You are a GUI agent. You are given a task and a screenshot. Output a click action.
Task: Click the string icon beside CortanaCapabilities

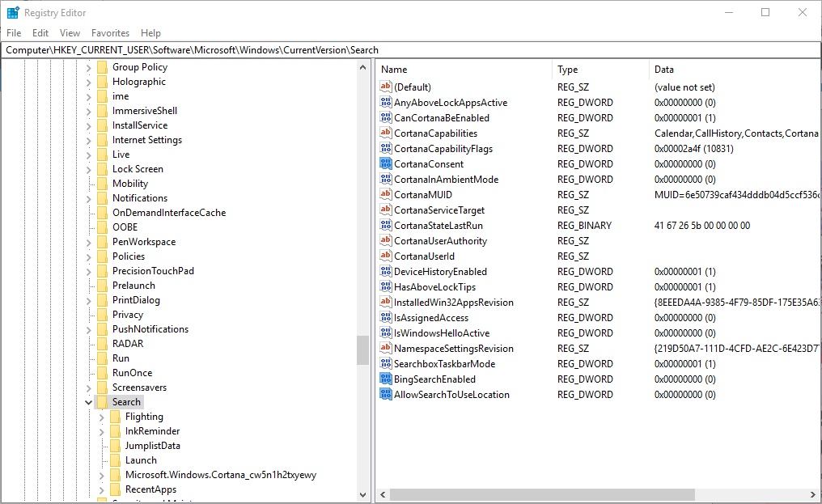(x=386, y=133)
